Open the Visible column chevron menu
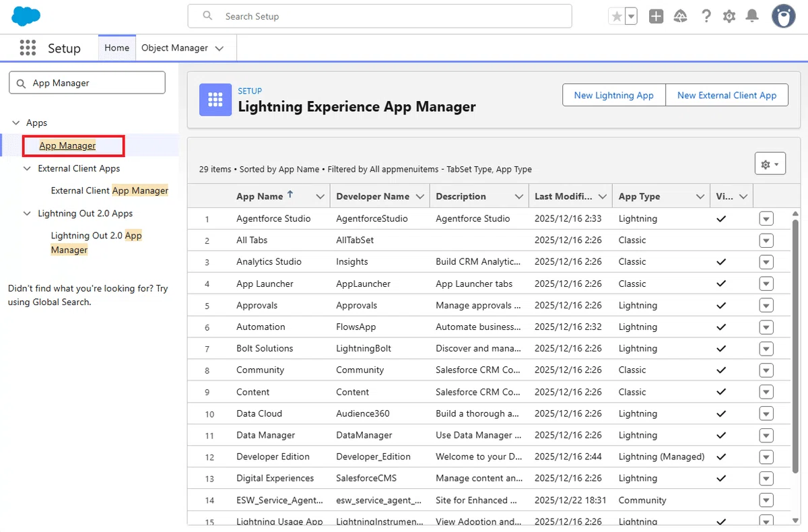 point(743,197)
